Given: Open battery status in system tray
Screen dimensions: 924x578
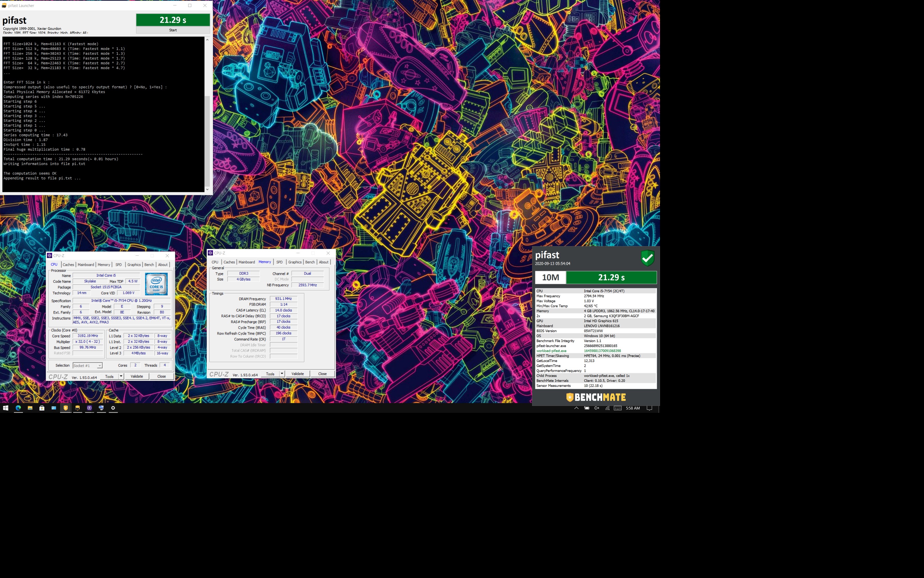Looking at the screenshot, I should pos(587,408).
